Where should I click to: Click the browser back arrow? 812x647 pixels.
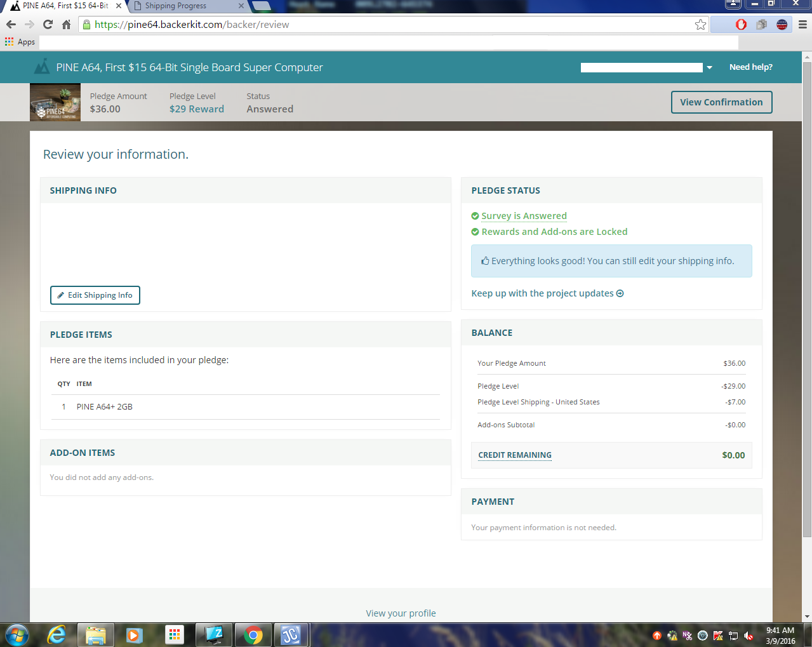point(11,25)
